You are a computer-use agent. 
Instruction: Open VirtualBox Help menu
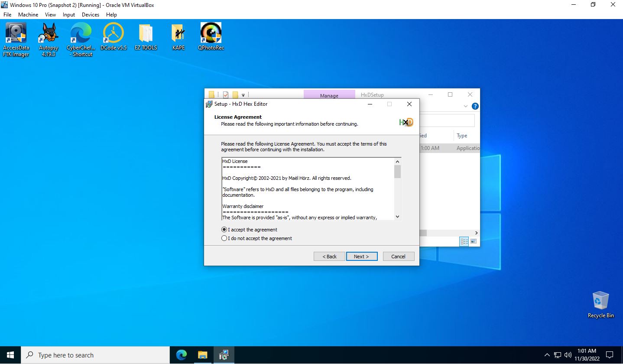111,14
